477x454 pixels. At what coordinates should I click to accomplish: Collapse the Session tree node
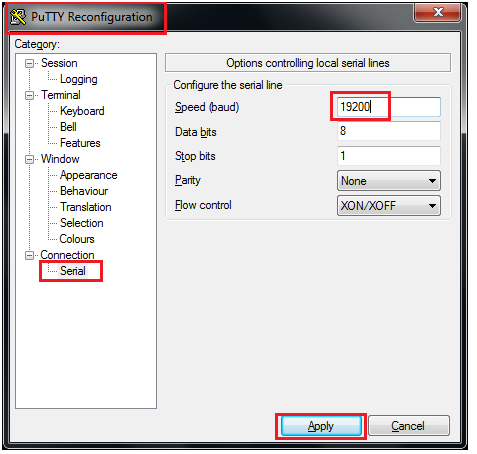[30, 63]
